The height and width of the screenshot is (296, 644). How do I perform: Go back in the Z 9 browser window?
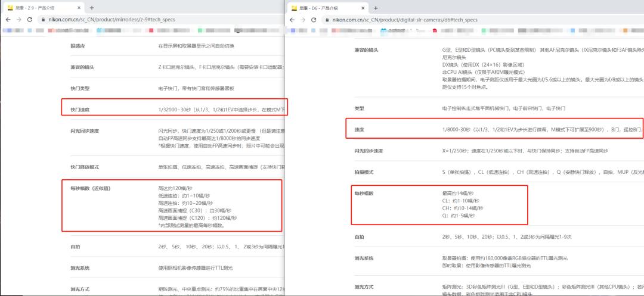[8, 19]
